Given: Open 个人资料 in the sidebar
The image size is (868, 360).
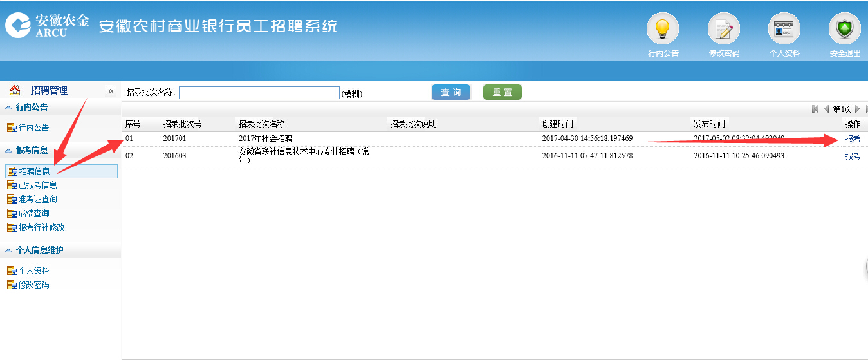Looking at the screenshot, I should click(33, 270).
